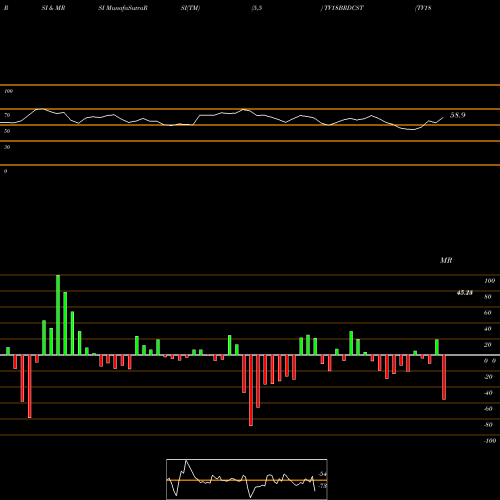Viewport: 500px width, 500px height.
Task: Click the RSI axis label 50
Action: click(x=7, y=131)
